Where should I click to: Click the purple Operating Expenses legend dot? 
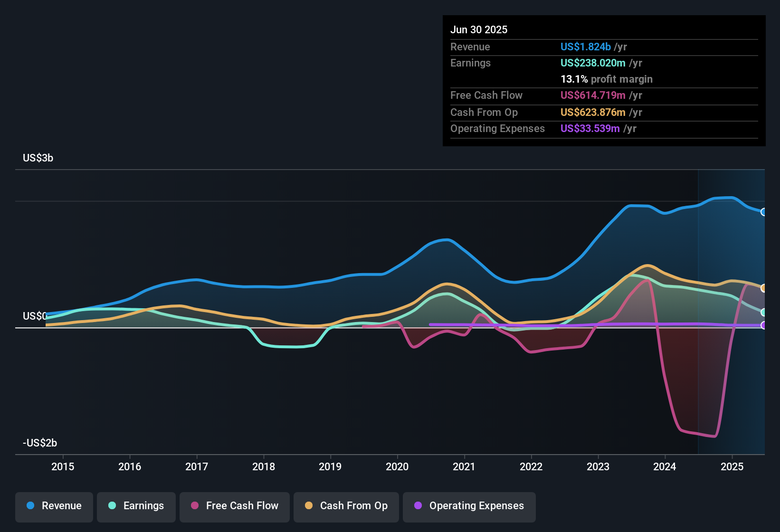click(418, 506)
